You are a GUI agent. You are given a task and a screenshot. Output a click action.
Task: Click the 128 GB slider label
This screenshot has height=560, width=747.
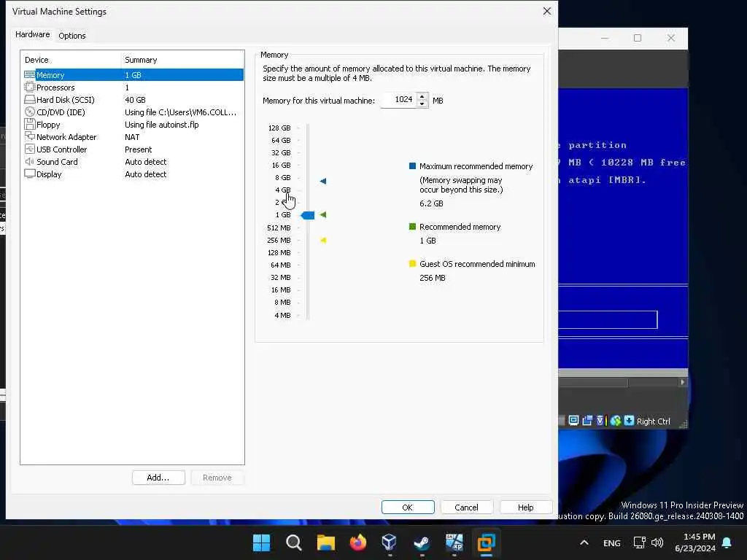(279, 128)
